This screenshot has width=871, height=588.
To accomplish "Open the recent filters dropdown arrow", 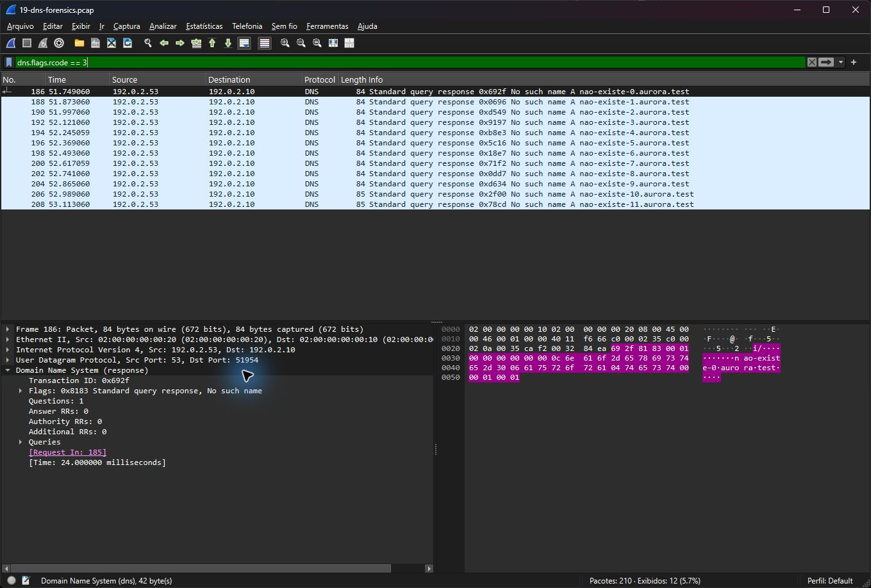I will 840,62.
